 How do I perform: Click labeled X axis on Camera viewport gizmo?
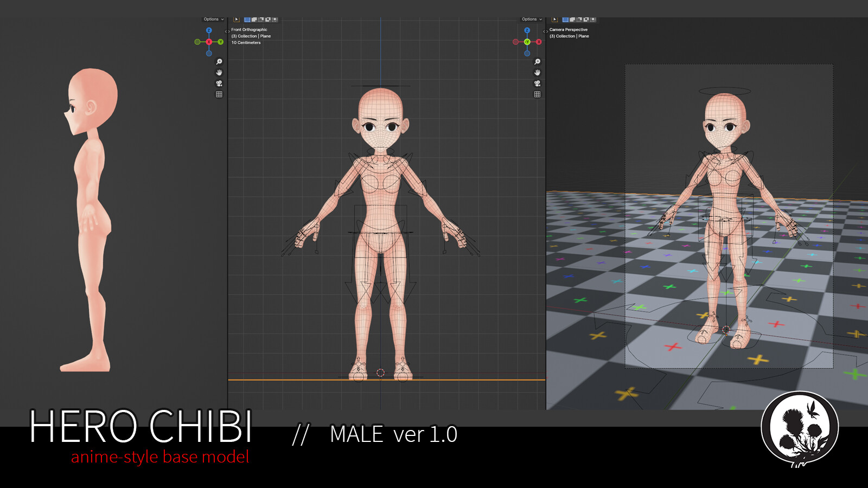tap(539, 42)
